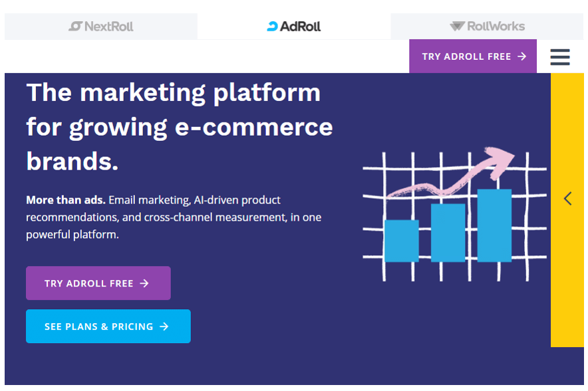This screenshot has height=391, width=588.
Task: Click the arrow icon in See Plans & Pricing
Action: (164, 326)
